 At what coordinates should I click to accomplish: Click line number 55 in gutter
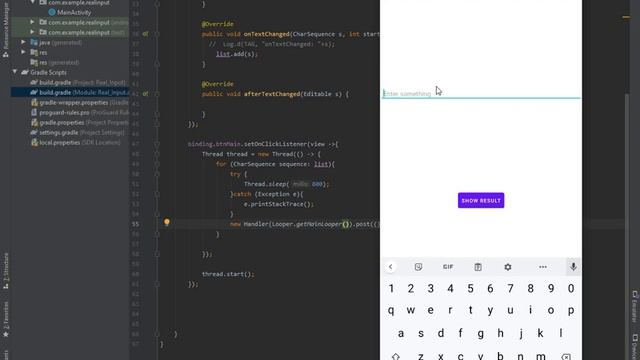[x=136, y=224]
